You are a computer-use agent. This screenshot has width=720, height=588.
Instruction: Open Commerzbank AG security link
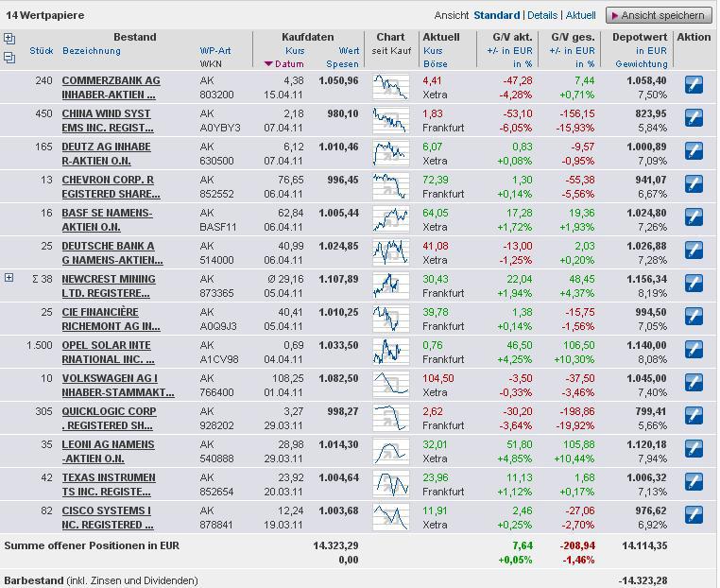(111, 87)
